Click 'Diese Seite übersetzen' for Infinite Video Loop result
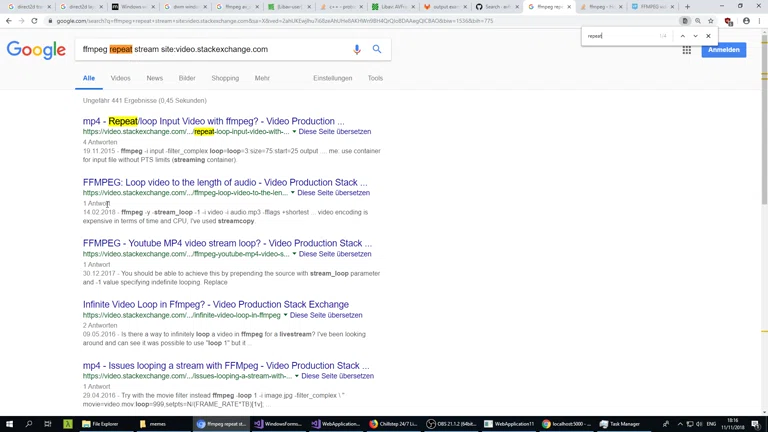This screenshot has height=432, width=768. click(x=326, y=315)
